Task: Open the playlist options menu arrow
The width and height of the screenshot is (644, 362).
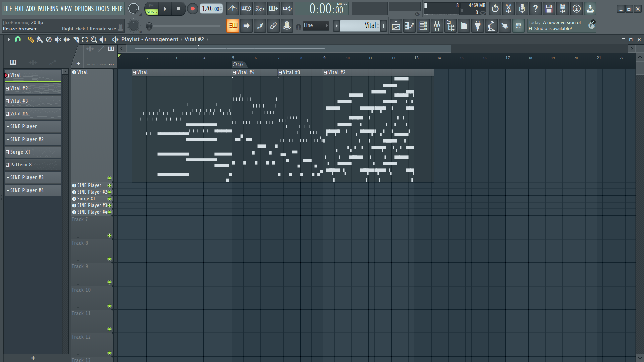Action: point(9,40)
